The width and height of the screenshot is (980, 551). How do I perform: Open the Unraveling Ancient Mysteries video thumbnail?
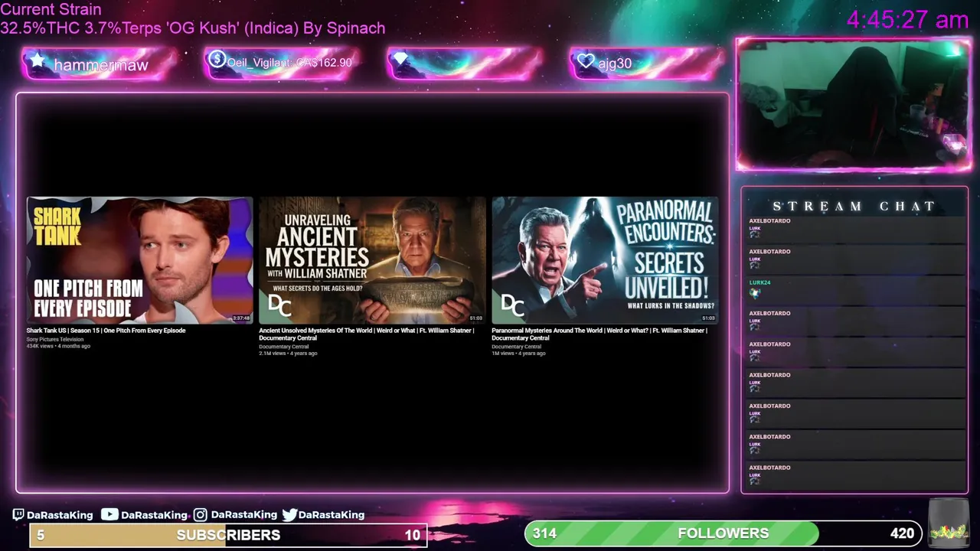[x=372, y=260]
